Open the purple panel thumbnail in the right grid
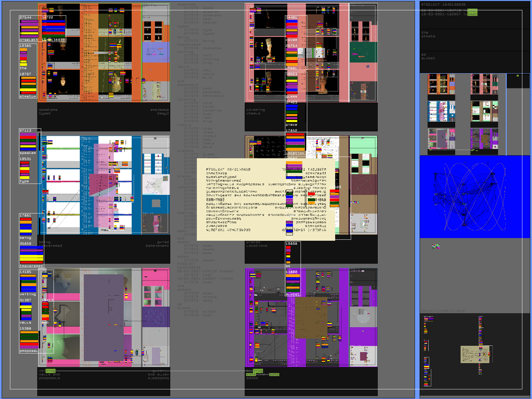The height and width of the screenshot is (399, 532). click(x=484, y=139)
